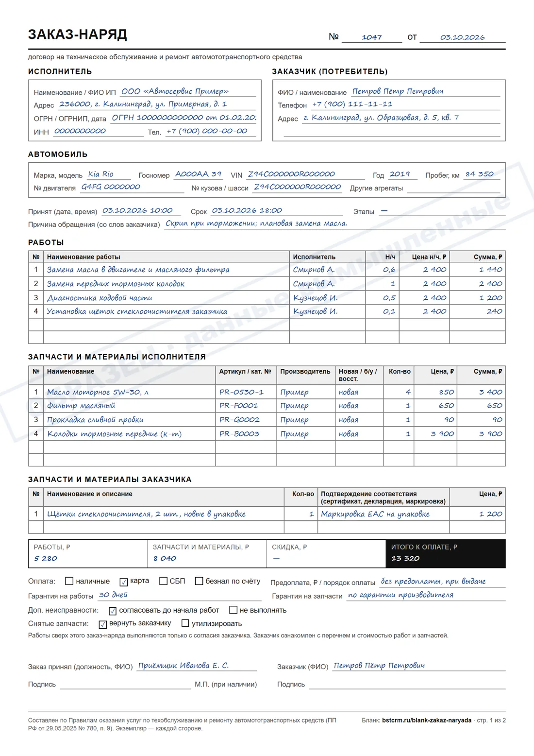Screen dimensions: 534x756
Task: Select work row «Диагностика ходовой части»
Action: [267, 298]
